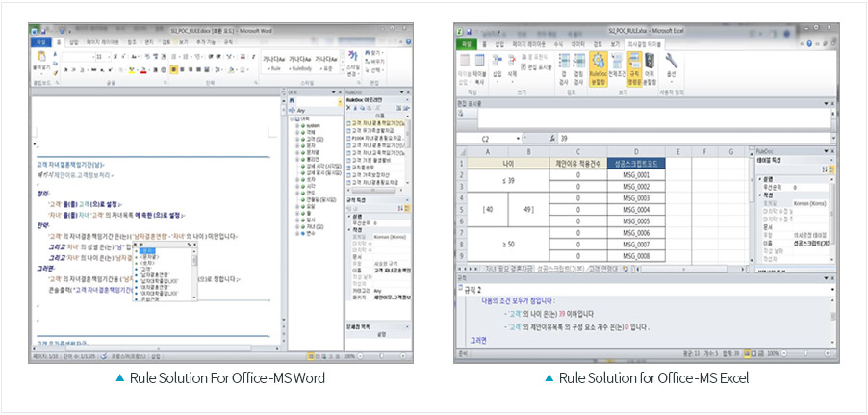868x415 pixels.
Task: Switch to the Word 페이지 레이아웃 tab
Action: pos(103,41)
